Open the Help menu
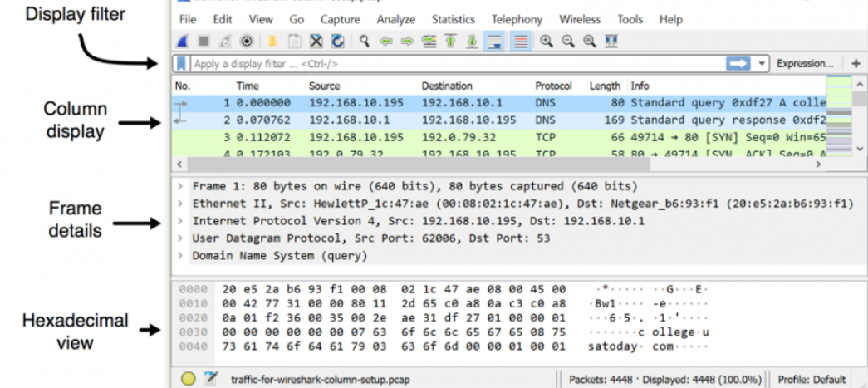 tap(671, 19)
